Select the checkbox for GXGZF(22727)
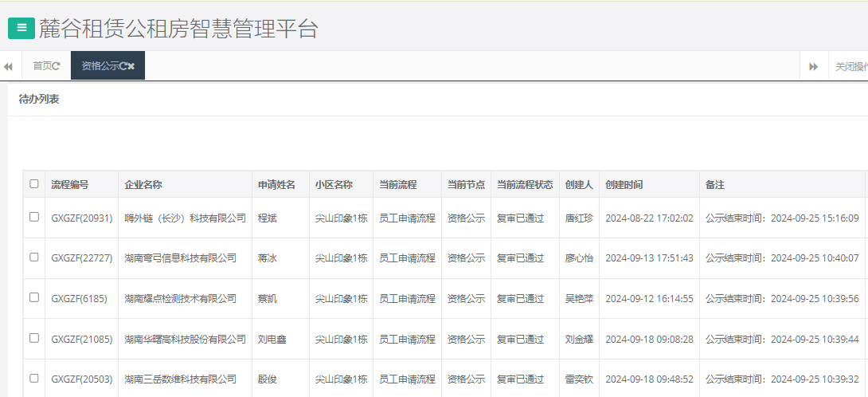This screenshot has width=868, height=397. pos(33,257)
